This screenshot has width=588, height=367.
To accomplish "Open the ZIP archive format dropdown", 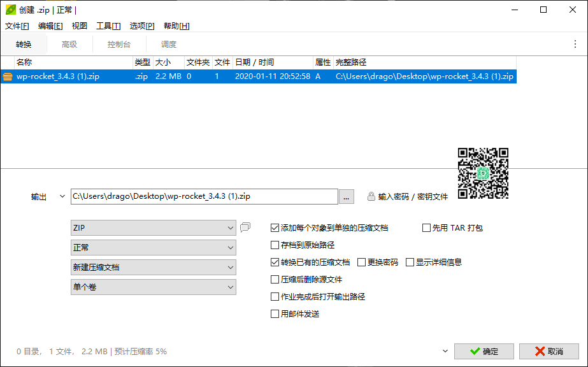I will click(x=154, y=228).
